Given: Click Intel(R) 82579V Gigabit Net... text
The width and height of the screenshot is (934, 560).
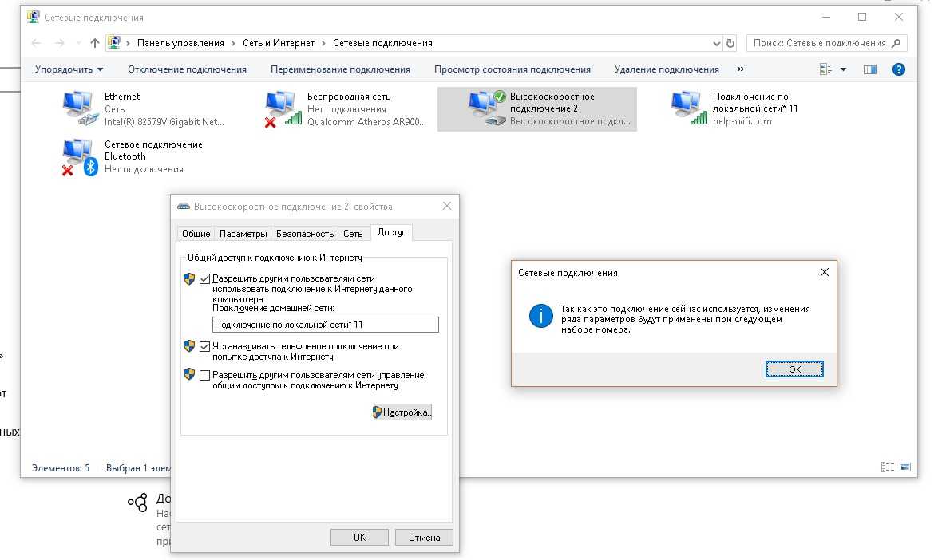Looking at the screenshot, I should 164,122.
